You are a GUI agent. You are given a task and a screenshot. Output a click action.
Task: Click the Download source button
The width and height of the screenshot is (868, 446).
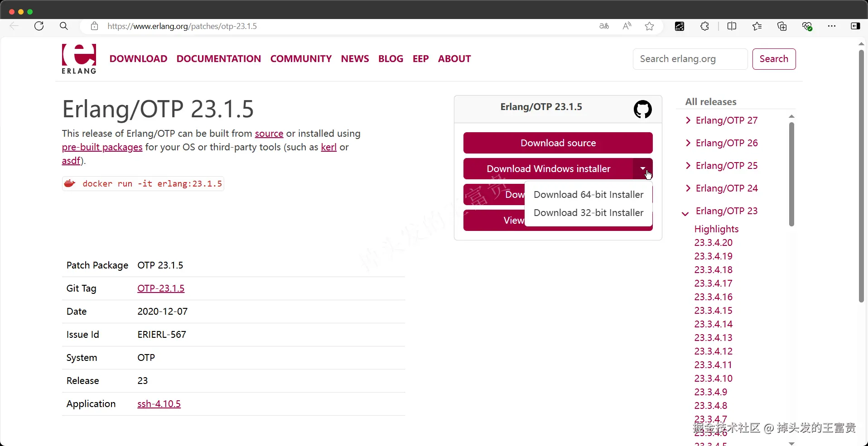click(558, 143)
